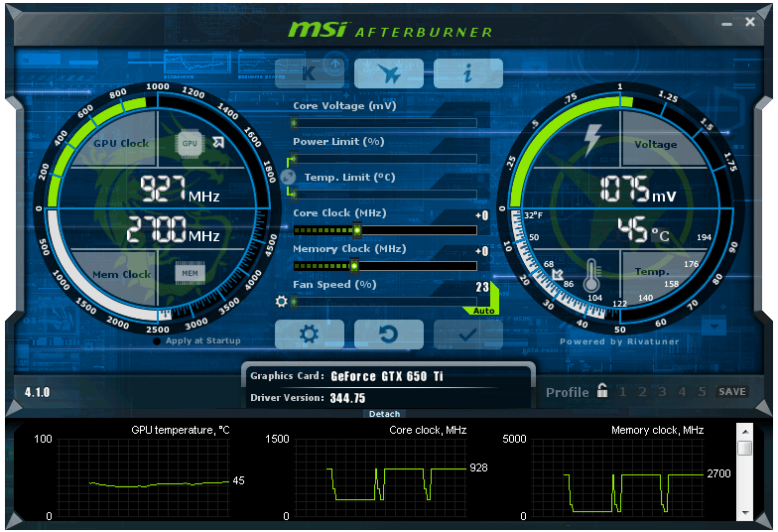Click the Core clock graph

click(x=381, y=477)
